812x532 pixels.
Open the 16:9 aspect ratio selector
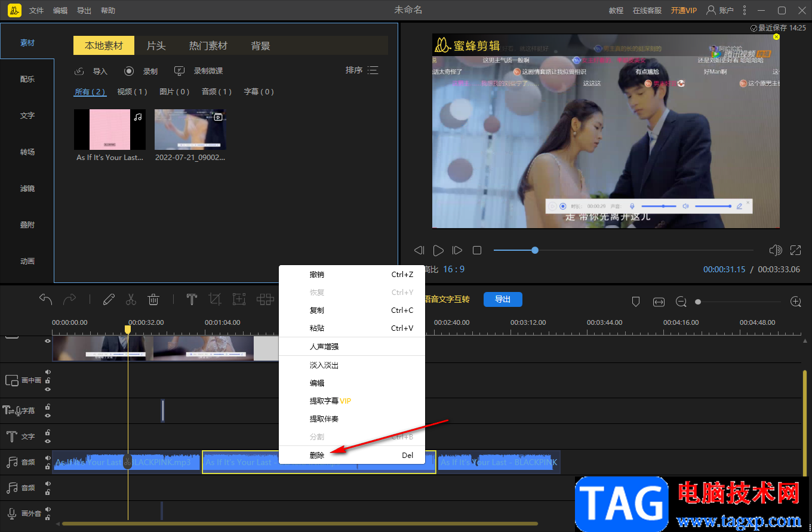pos(453,269)
